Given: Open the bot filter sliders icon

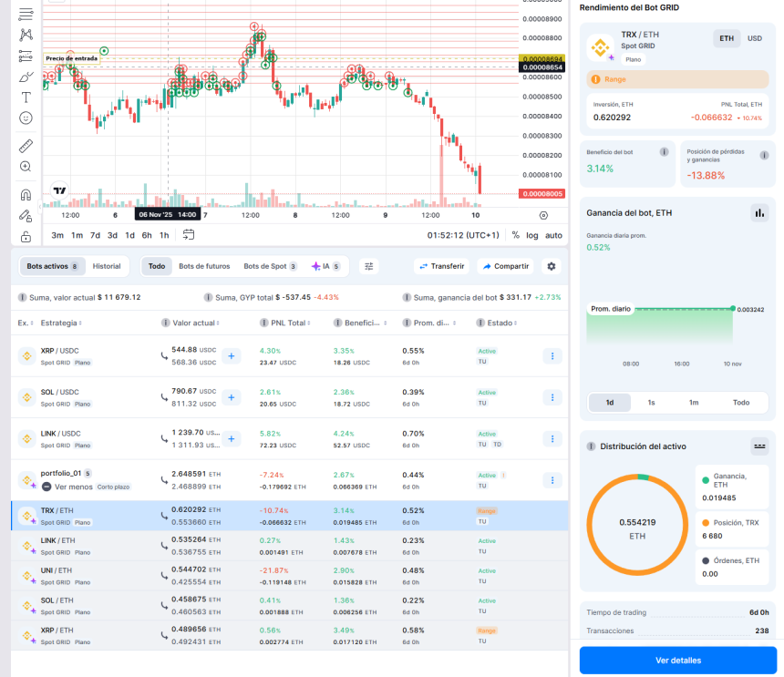Looking at the screenshot, I should (369, 266).
